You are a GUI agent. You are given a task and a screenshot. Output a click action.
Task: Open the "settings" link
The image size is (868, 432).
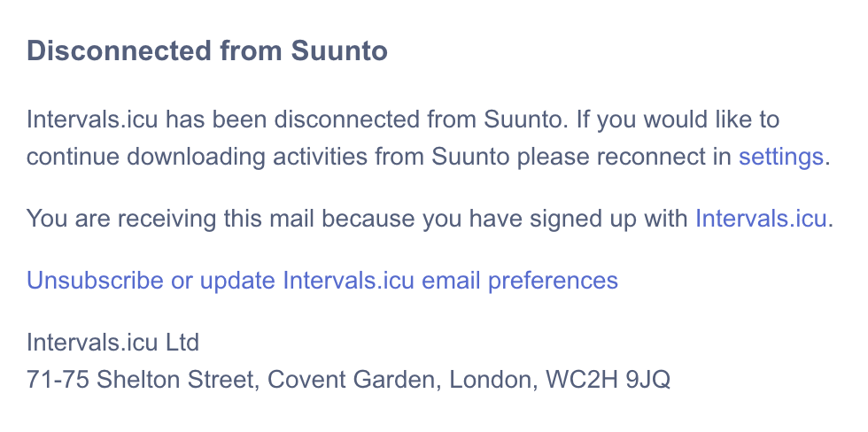pos(780,158)
